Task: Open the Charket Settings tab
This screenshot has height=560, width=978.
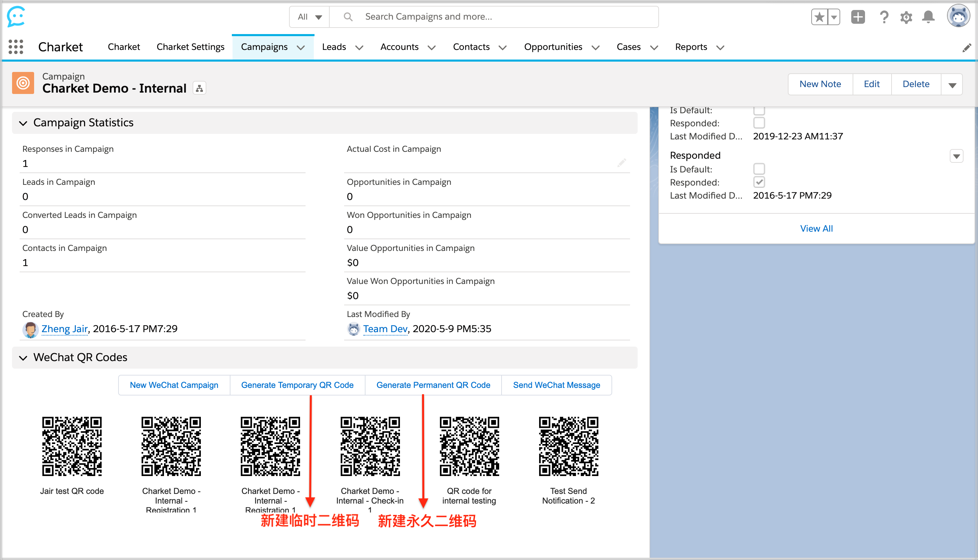Action: tap(191, 47)
